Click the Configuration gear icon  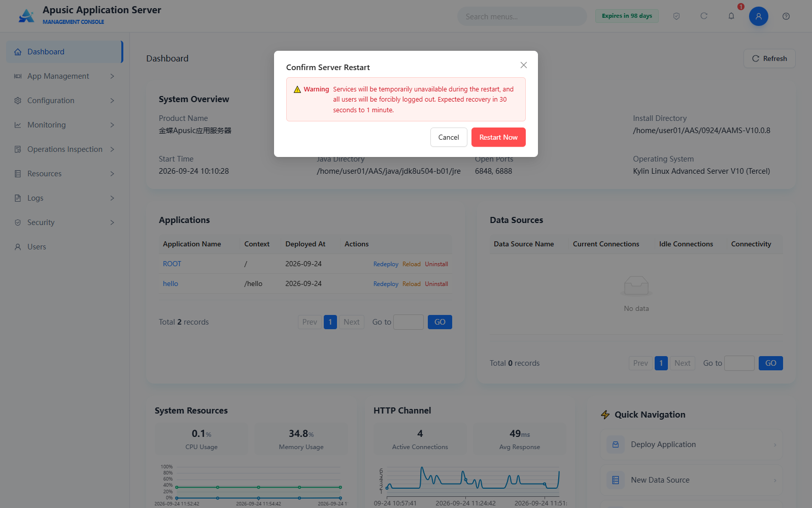pyautogui.click(x=18, y=101)
